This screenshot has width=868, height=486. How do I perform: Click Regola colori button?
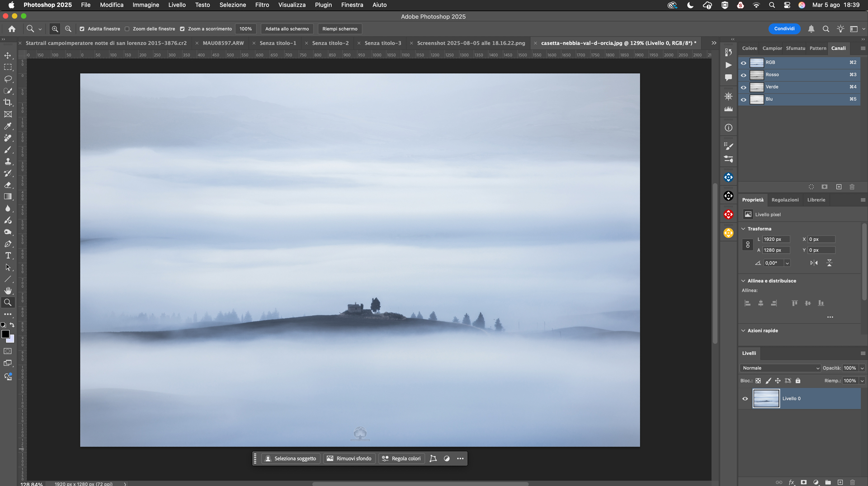tap(401, 458)
